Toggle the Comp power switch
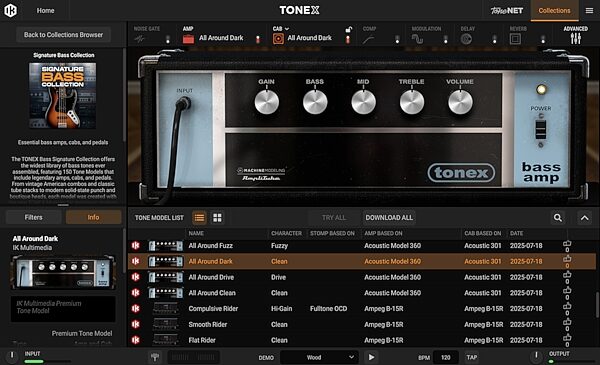This screenshot has width=600, height=365. pyautogui.click(x=397, y=39)
